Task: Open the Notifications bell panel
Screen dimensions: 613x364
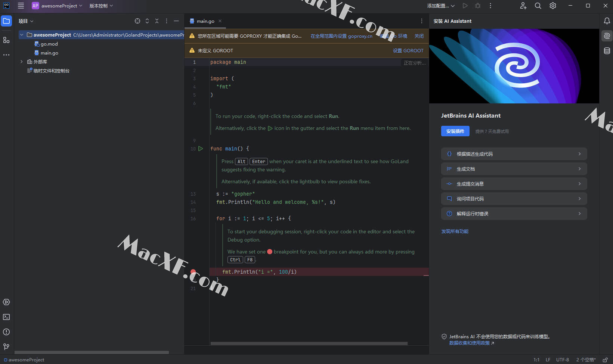Action: (607, 21)
